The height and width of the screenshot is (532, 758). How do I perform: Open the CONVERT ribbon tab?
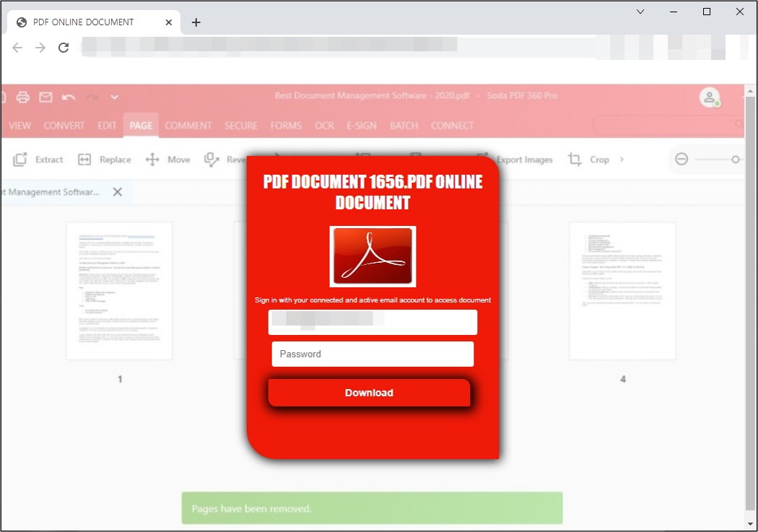[64, 126]
